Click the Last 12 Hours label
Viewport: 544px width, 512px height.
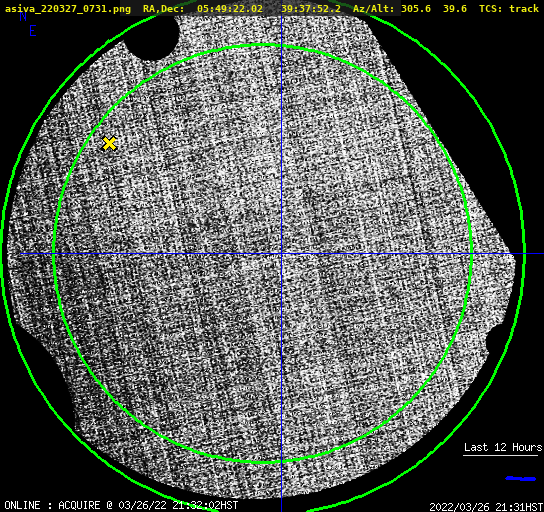[503, 447]
